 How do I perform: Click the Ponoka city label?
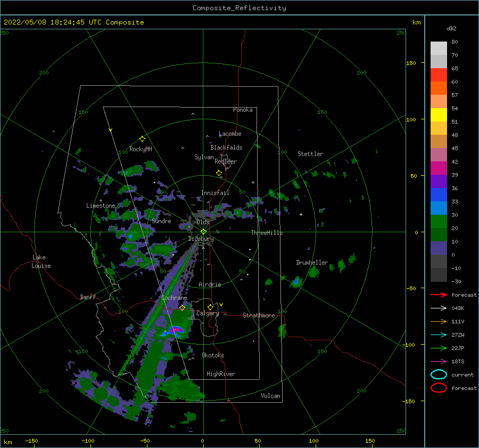(243, 110)
